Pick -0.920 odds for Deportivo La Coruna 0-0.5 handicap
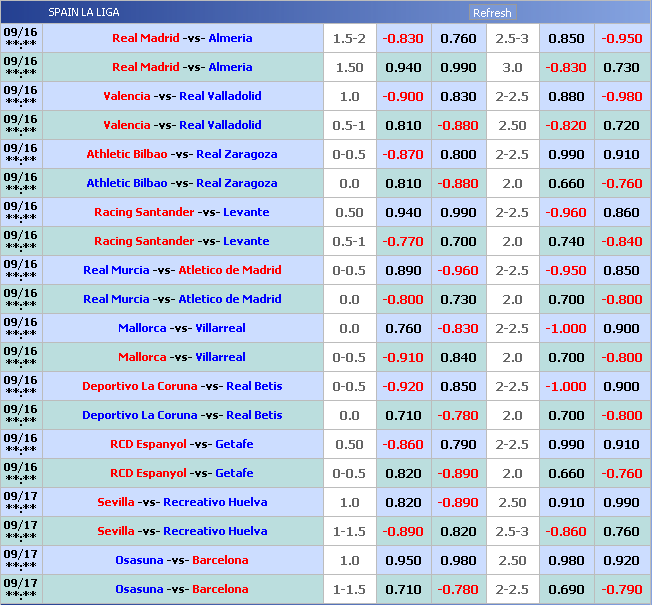 pos(403,386)
